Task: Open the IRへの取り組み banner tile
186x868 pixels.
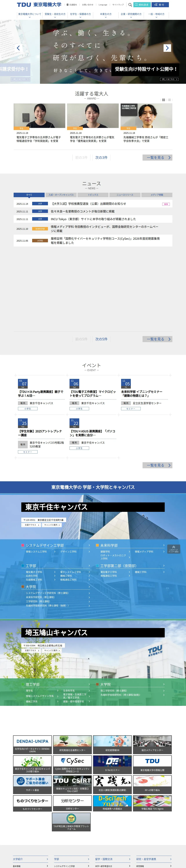Action: click(x=152, y=784)
